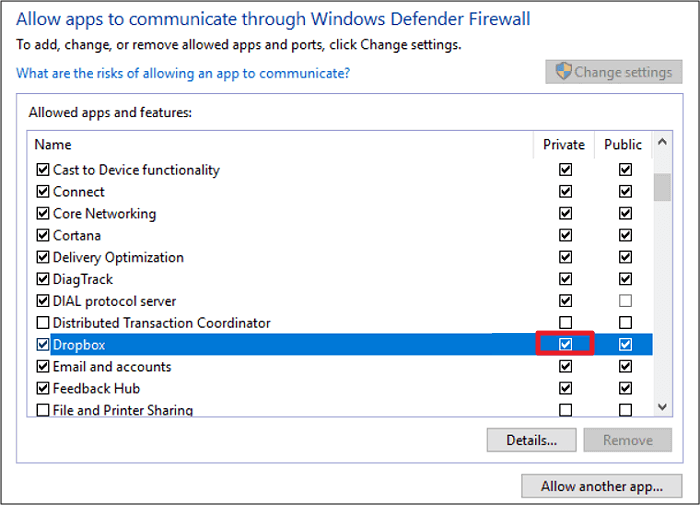Open the Details... button
The image size is (700, 505).
click(530, 440)
